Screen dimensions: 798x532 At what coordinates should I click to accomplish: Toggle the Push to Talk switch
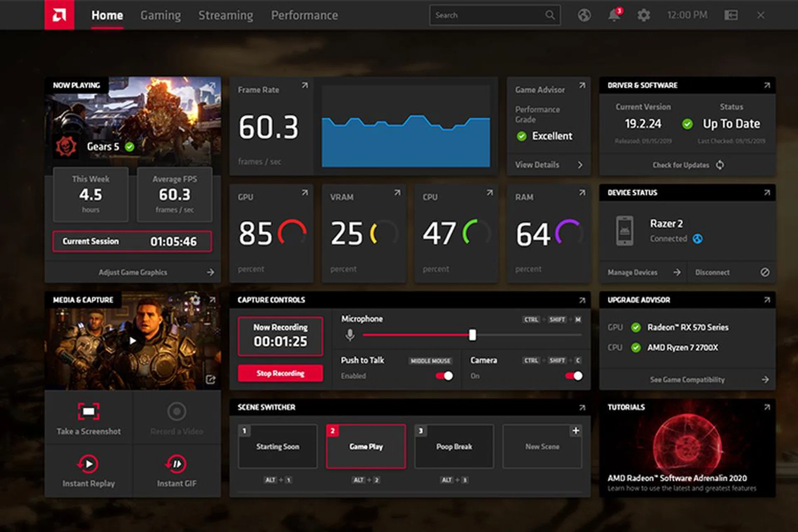(x=444, y=376)
